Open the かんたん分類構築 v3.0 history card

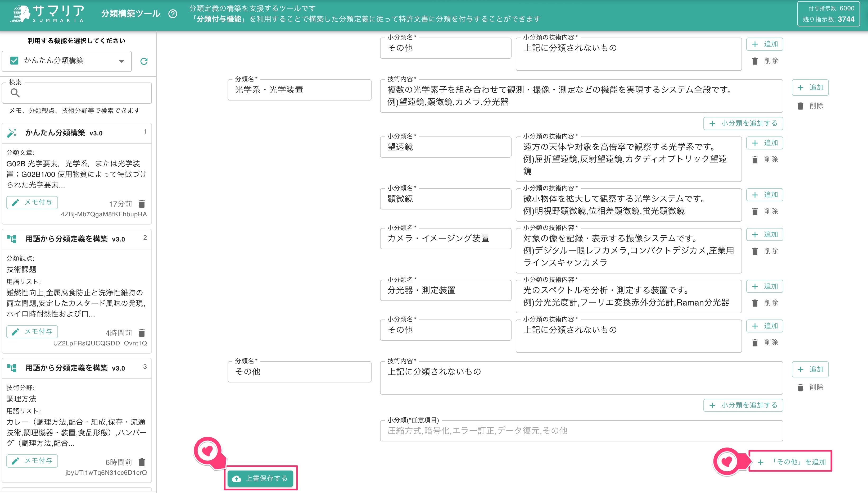pyautogui.click(x=77, y=173)
